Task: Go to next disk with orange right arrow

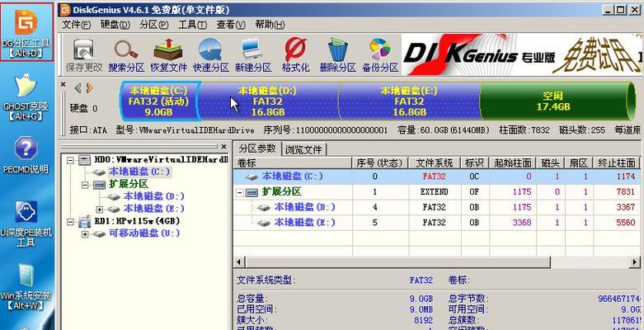Action: click(89, 88)
